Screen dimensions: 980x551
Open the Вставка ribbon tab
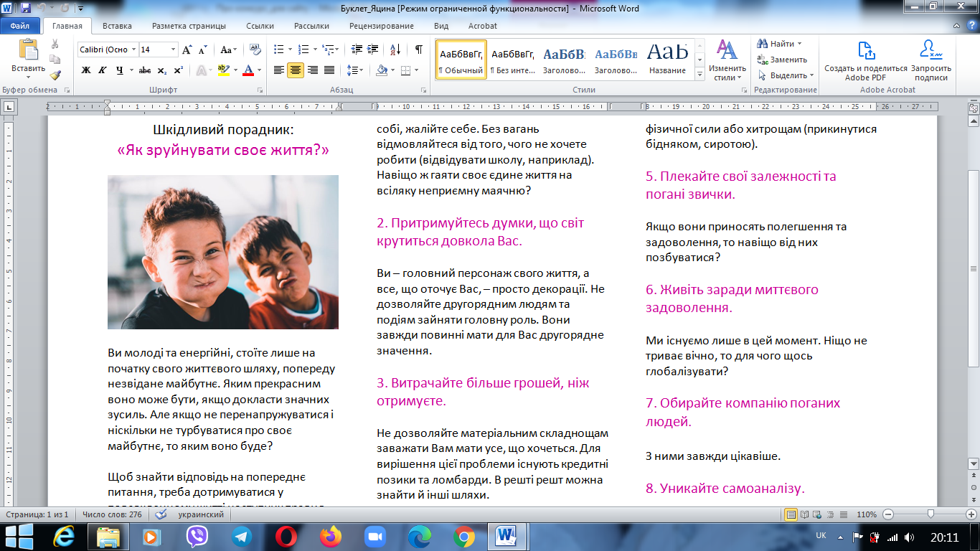tap(117, 26)
